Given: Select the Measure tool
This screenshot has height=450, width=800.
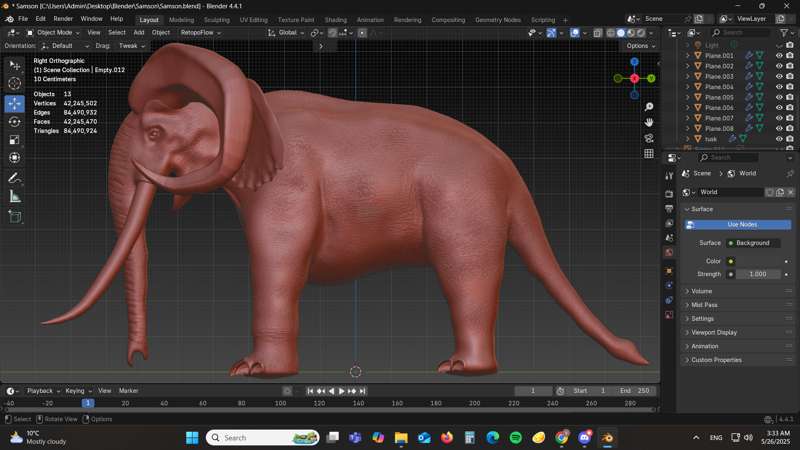Looking at the screenshot, I should tap(15, 197).
